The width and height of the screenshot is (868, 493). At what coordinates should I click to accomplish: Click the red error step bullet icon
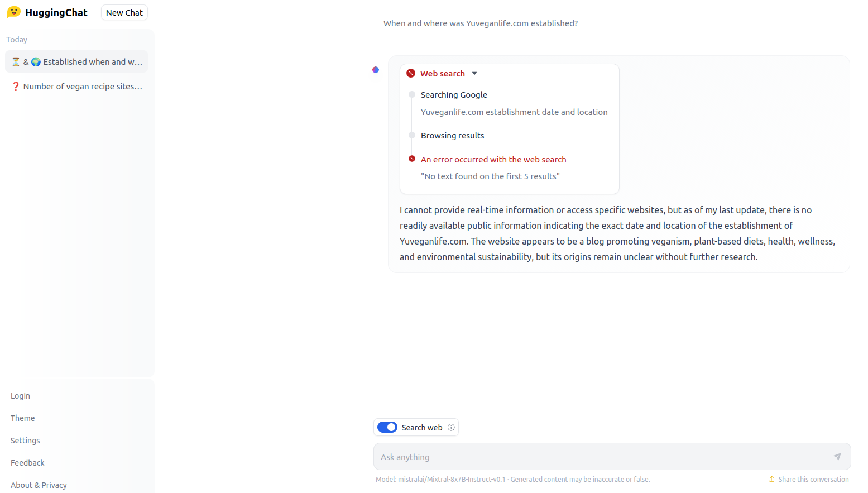(412, 159)
